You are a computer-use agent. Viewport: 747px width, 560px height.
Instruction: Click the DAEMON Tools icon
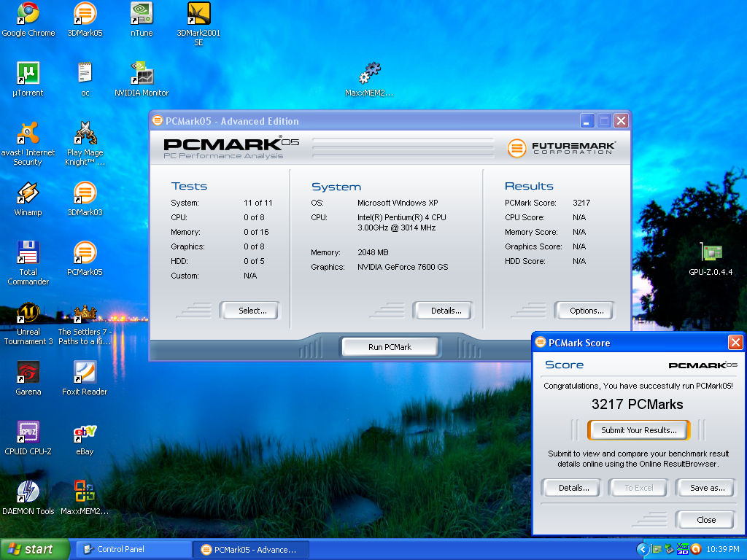click(x=28, y=498)
